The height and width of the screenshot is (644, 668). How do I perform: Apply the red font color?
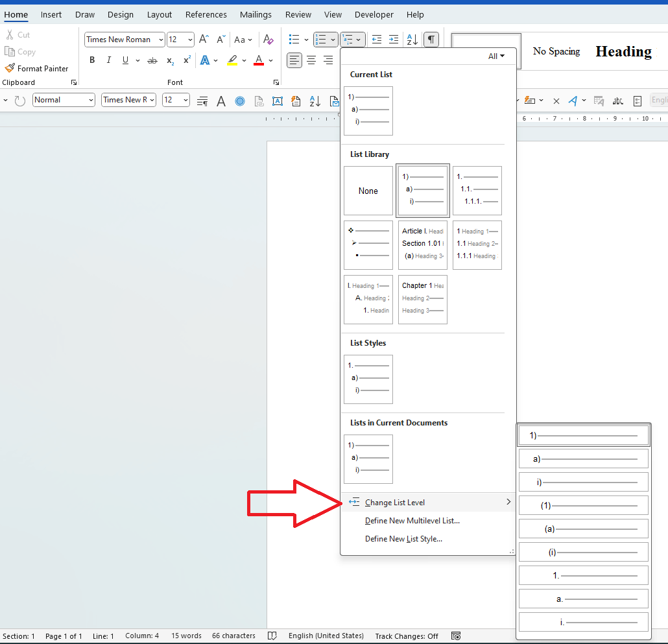(259, 60)
